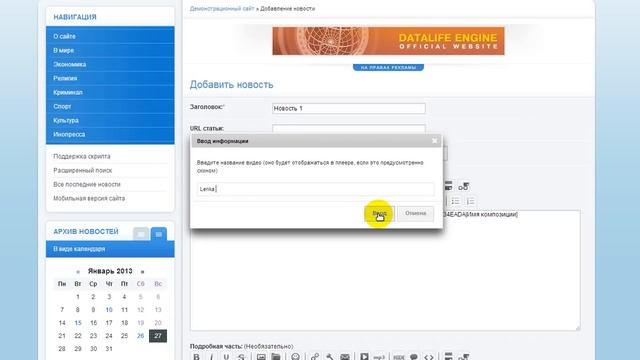Open 'Поддержка скрипта' link
The width and height of the screenshot is (640, 360).
tap(82, 156)
